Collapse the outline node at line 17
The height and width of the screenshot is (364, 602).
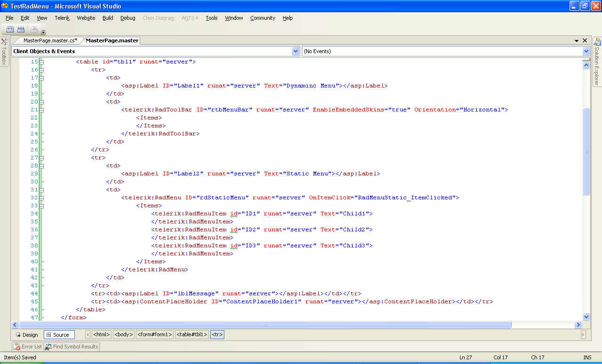(42, 78)
